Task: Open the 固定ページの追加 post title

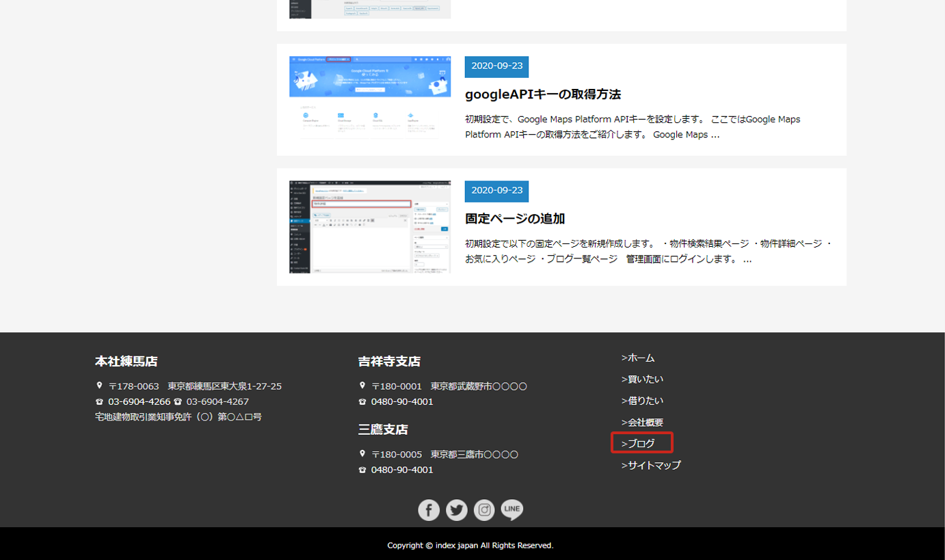Action: (514, 219)
